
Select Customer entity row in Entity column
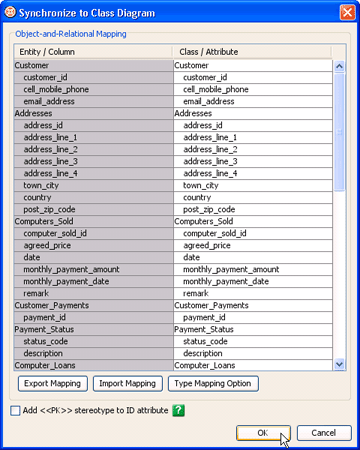click(x=94, y=65)
